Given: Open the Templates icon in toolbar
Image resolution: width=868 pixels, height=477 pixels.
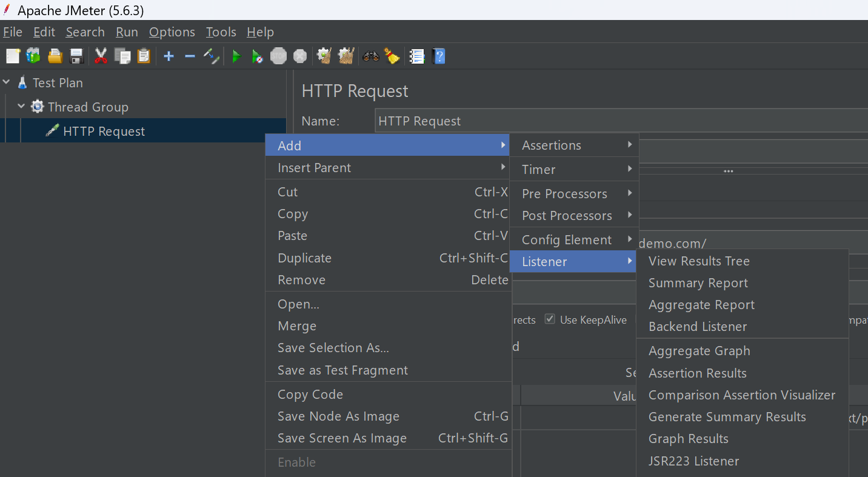Looking at the screenshot, I should (x=33, y=56).
